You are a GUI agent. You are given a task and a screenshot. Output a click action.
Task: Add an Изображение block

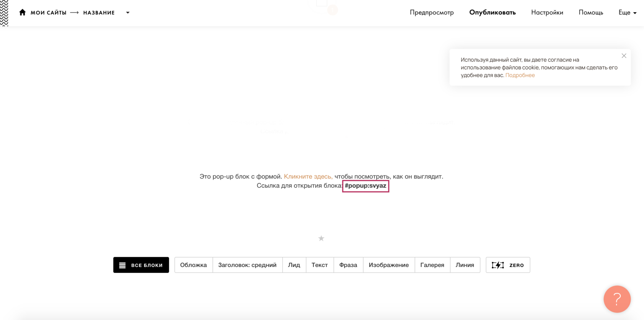pyautogui.click(x=389, y=265)
